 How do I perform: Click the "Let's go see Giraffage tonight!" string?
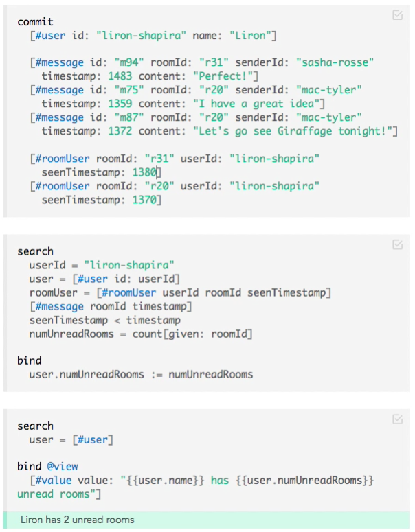(293, 131)
